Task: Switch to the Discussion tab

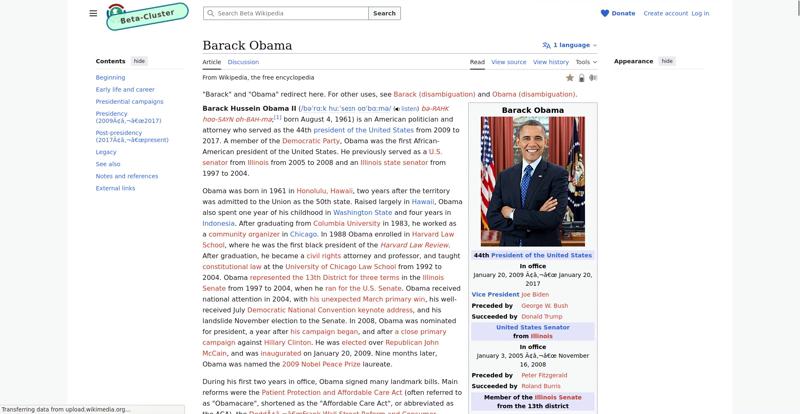Action: point(243,62)
